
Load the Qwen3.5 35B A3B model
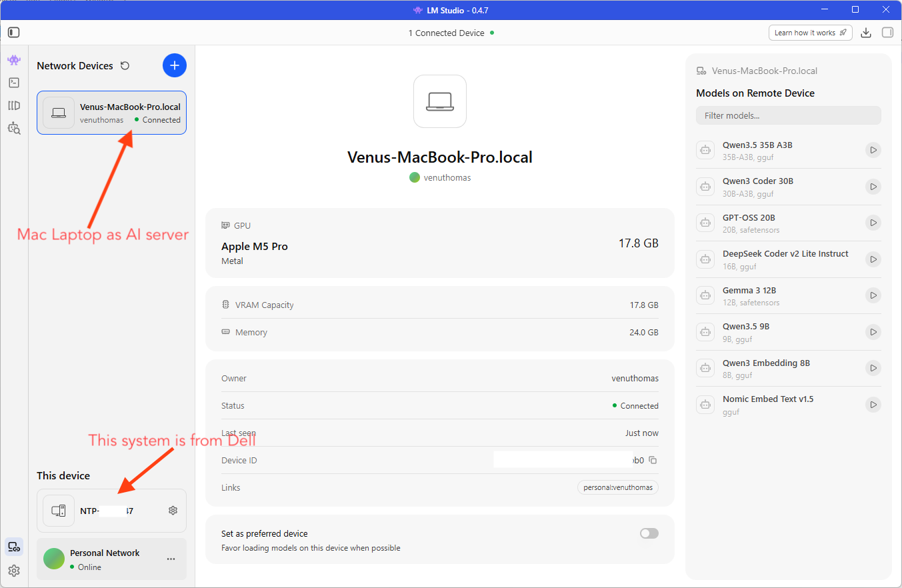873,150
